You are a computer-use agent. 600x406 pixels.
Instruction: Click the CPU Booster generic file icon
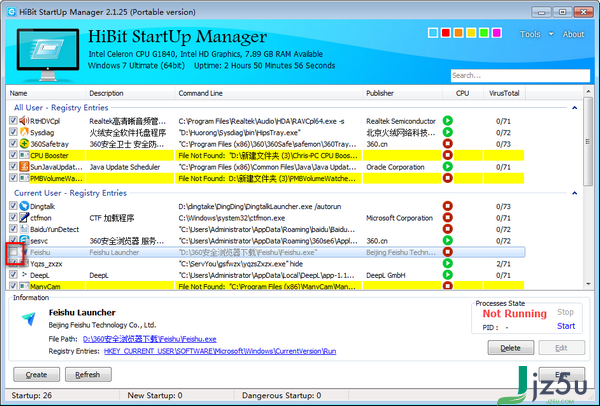24,155
